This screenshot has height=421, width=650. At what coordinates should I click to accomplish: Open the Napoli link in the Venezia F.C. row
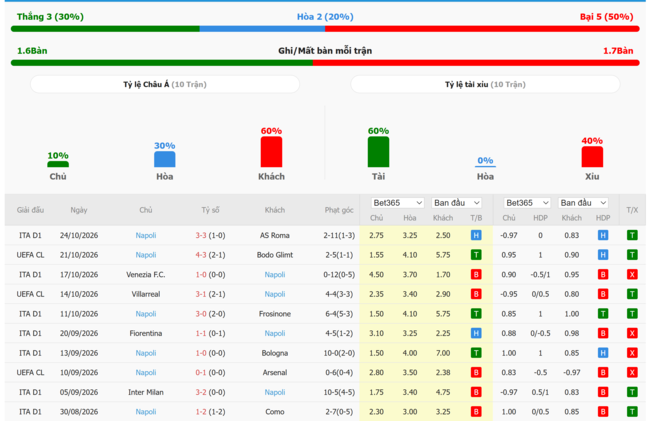point(275,274)
